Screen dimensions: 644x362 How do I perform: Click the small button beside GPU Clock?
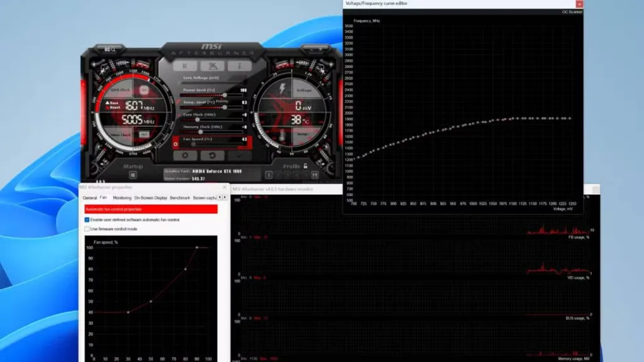(x=144, y=90)
